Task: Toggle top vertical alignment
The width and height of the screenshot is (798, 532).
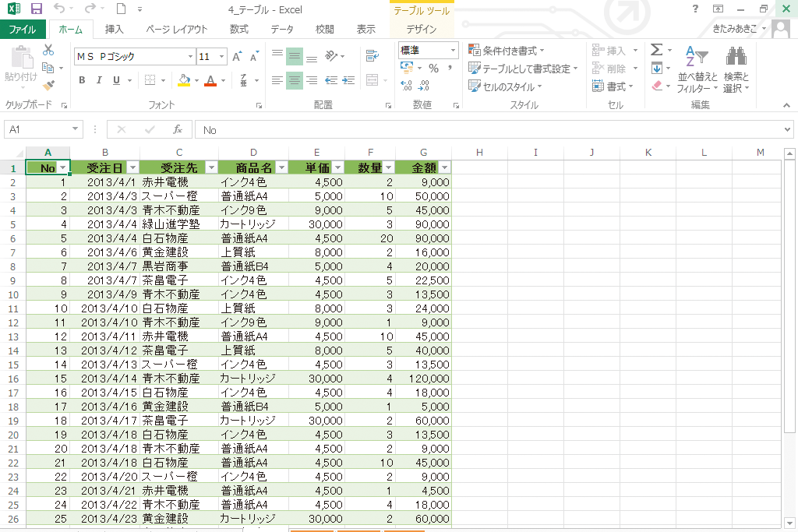Action: coord(277,55)
